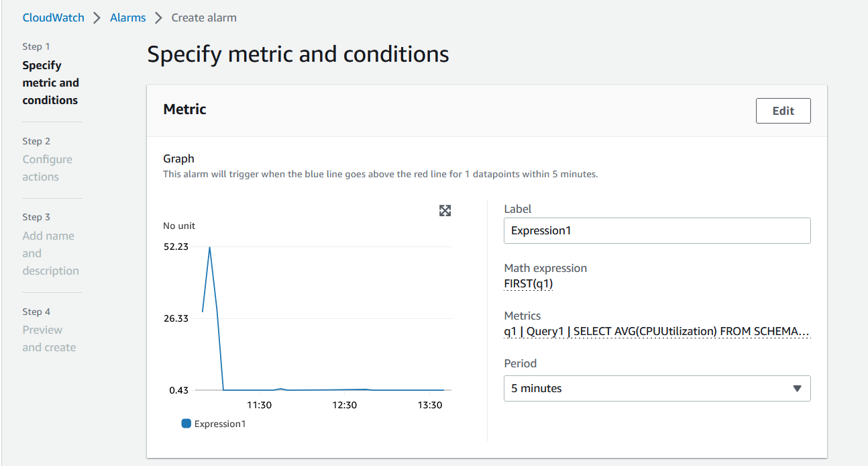
Task: Jump to Step 2 Configure actions
Action: coord(47,168)
